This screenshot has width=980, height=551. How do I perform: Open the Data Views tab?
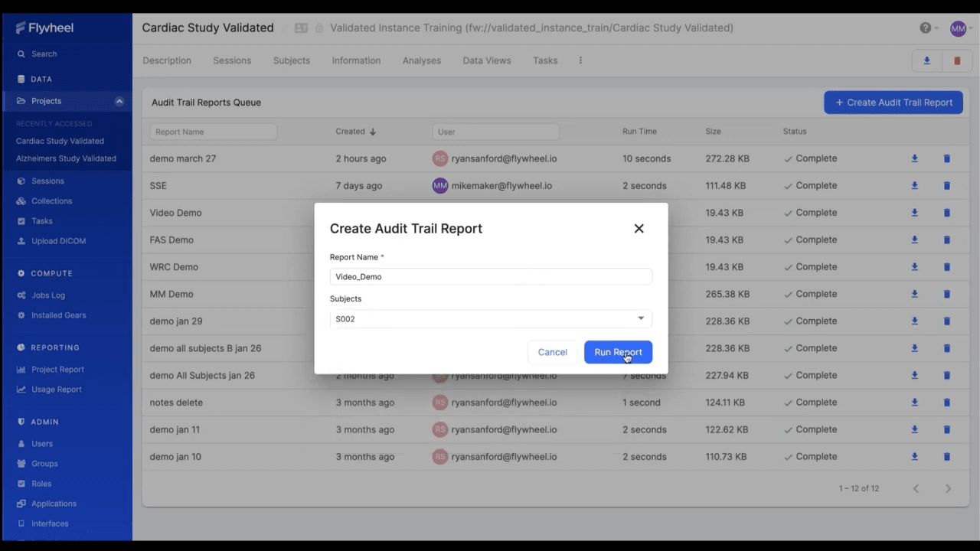[x=486, y=60]
